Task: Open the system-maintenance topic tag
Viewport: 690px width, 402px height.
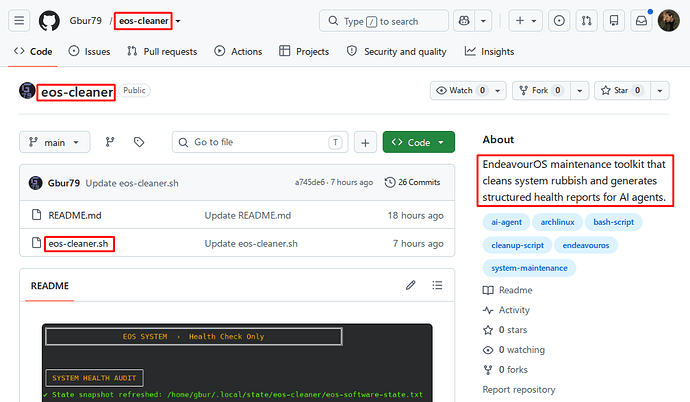Action: [x=529, y=268]
